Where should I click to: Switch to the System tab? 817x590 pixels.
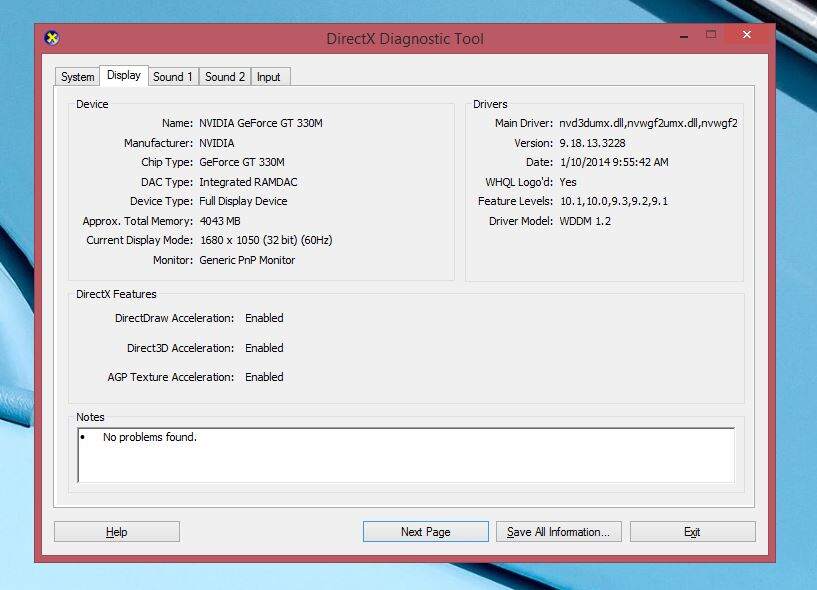77,77
